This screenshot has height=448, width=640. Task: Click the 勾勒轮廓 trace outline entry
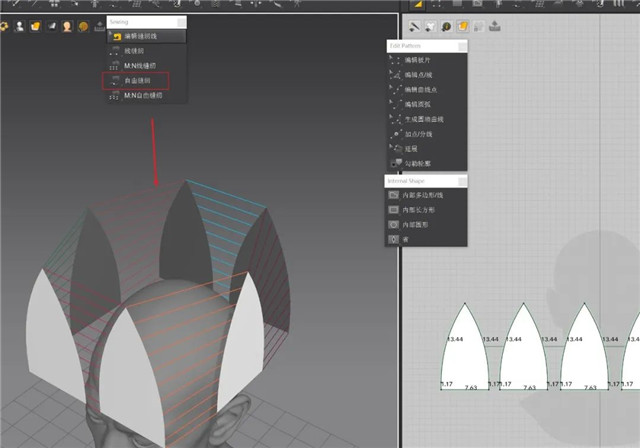420,162
